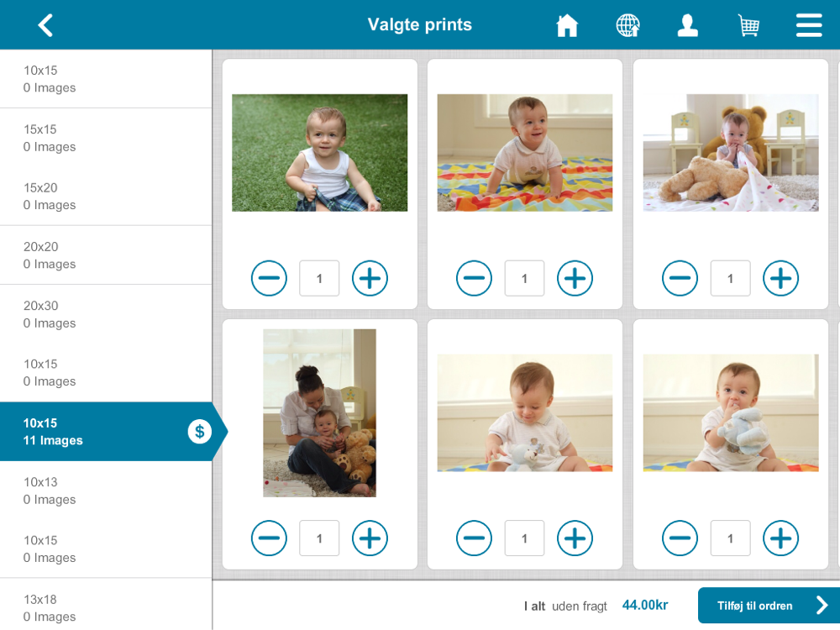Decrease quantity for baby on grass photo
Viewport: 840px width, 630px height.
click(269, 278)
